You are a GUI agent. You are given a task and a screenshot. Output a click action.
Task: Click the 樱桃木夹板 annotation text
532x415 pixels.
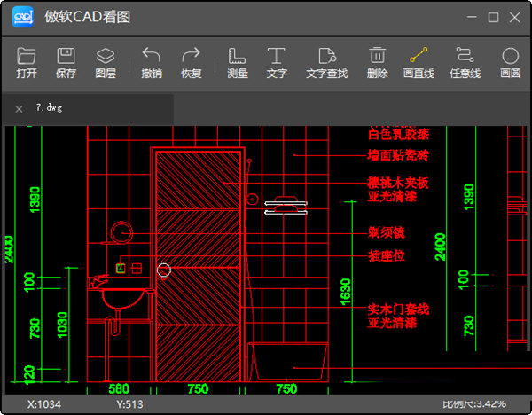398,184
